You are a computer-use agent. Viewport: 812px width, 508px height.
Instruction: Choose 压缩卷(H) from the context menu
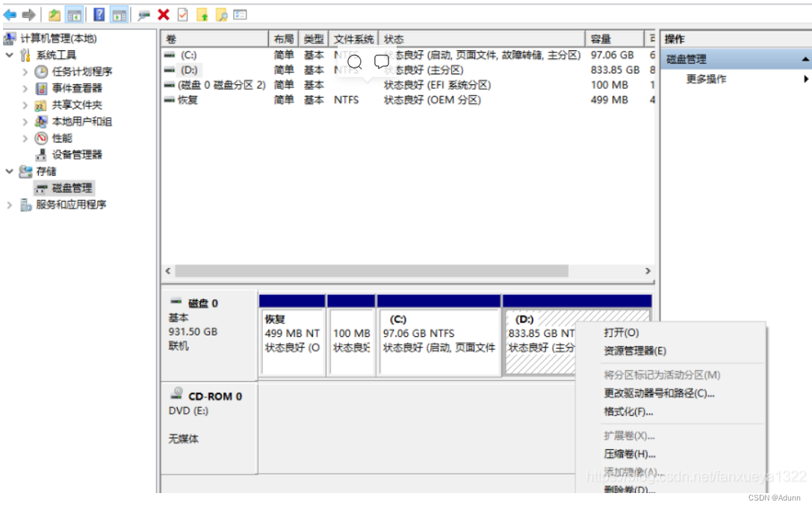pyautogui.click(x=629, y=453)
